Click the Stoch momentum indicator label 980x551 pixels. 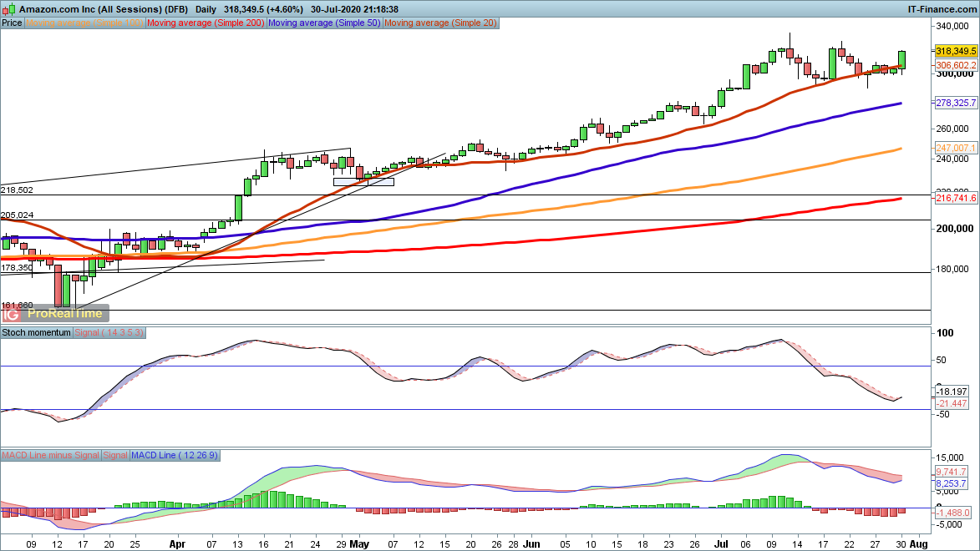[36, 332]
